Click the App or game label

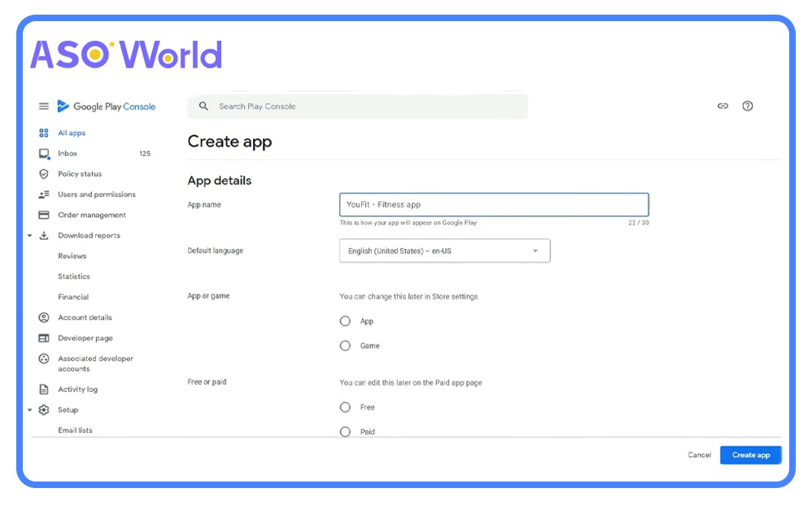(208, 295)
